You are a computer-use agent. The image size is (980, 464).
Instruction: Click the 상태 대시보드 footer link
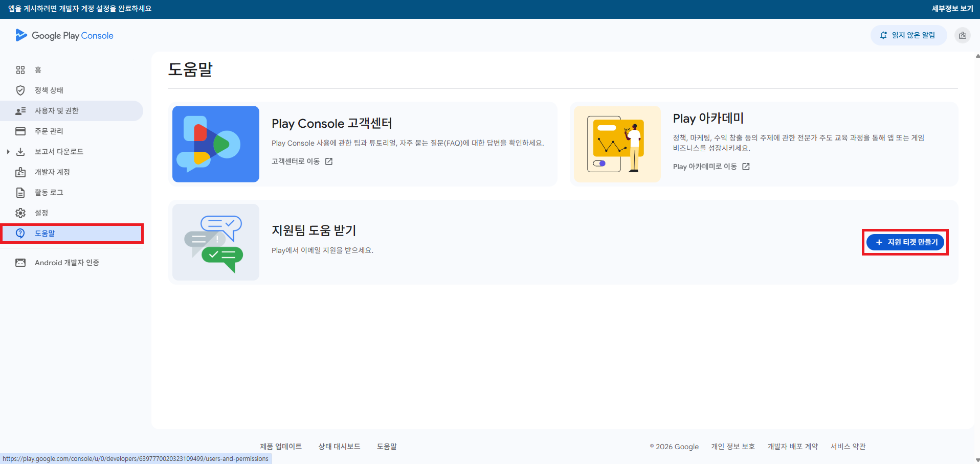(340, 447)
